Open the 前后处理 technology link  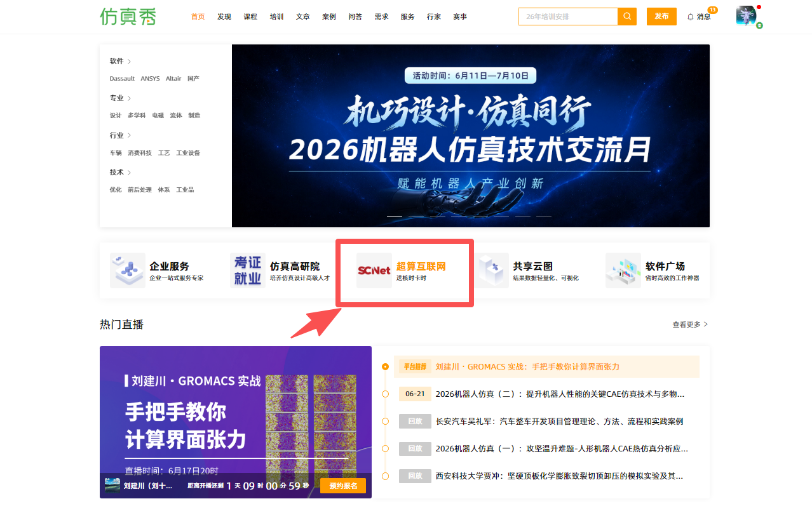[140, 190]
